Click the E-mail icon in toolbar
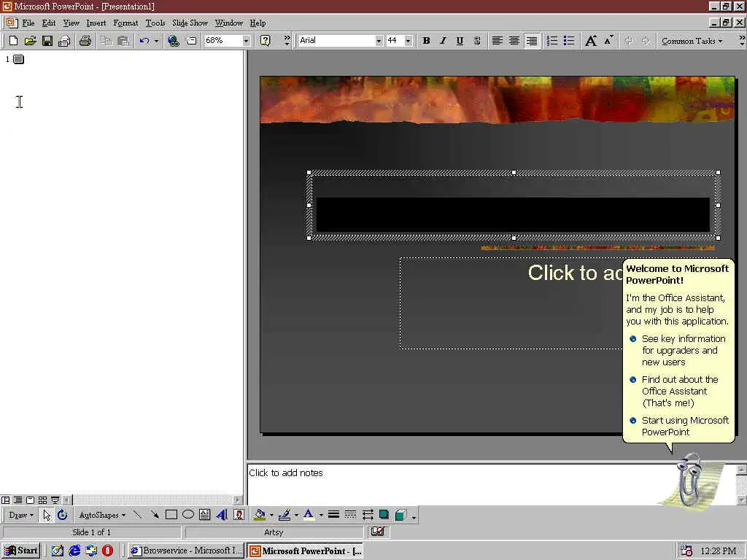The height and width of the screenshot is (560, 747). [x=64, y=41]
